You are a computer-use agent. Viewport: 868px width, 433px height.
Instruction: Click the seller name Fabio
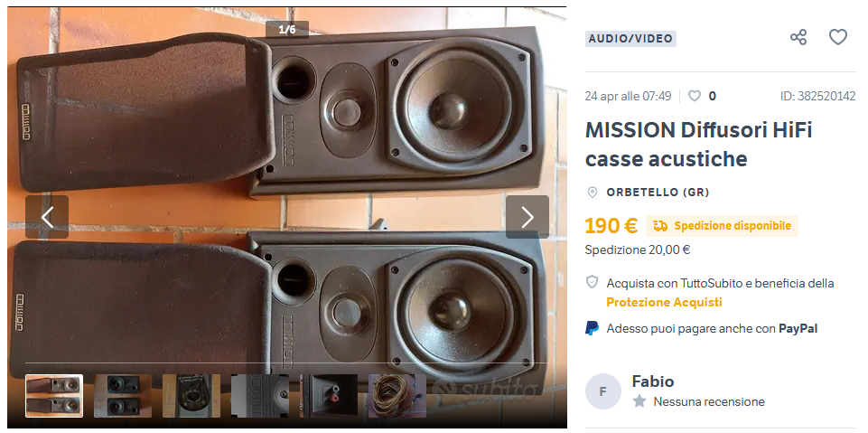tap(653, 381)
